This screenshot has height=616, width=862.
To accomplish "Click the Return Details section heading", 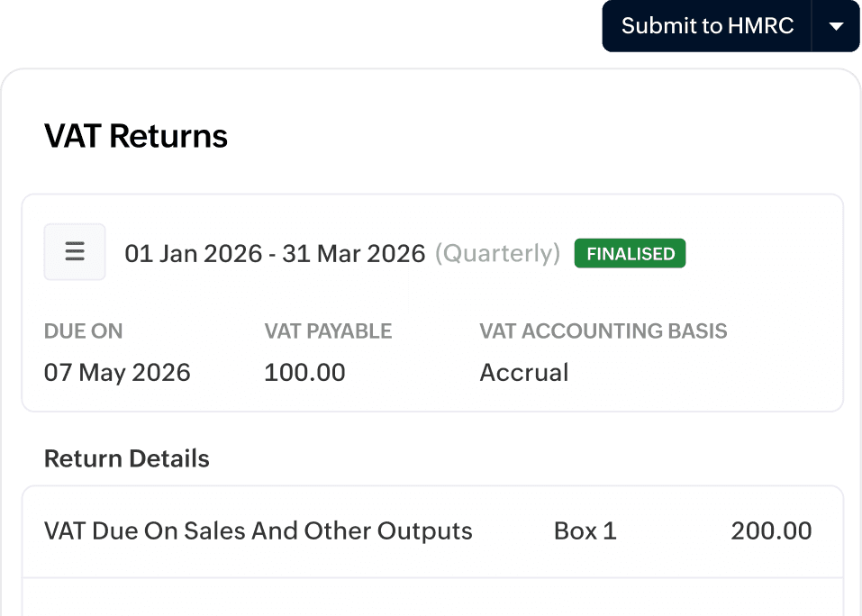I will (x=127, y=458).
